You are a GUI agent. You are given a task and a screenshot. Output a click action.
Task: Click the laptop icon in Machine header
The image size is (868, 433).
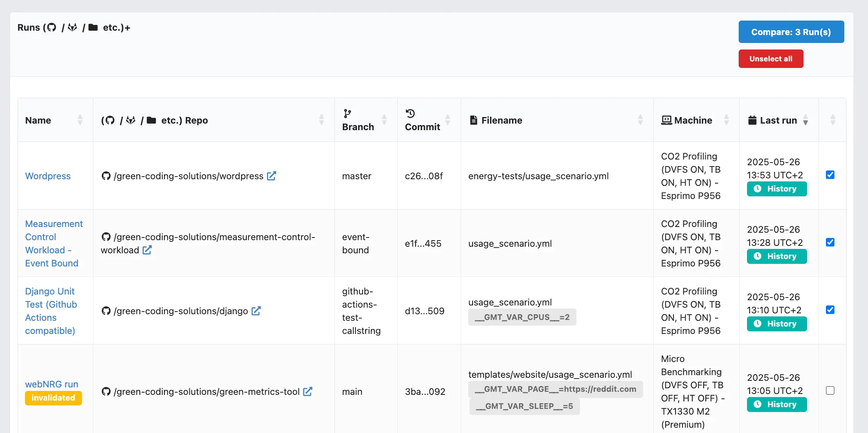coord(666,120)
